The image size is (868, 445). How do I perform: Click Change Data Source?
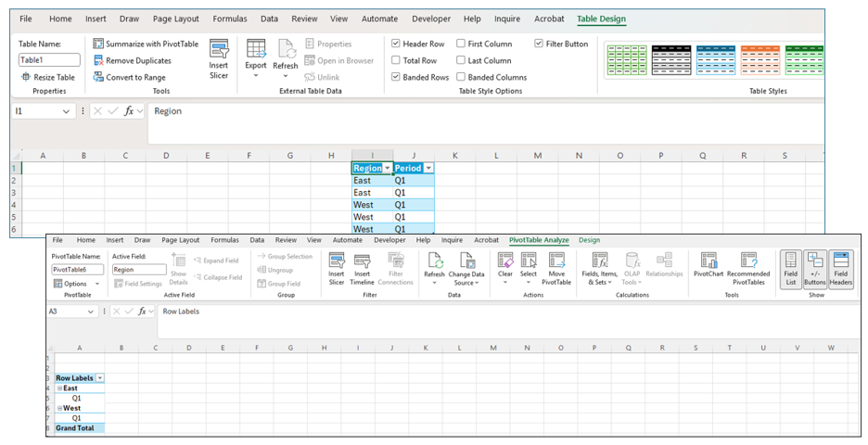(466, 269)
